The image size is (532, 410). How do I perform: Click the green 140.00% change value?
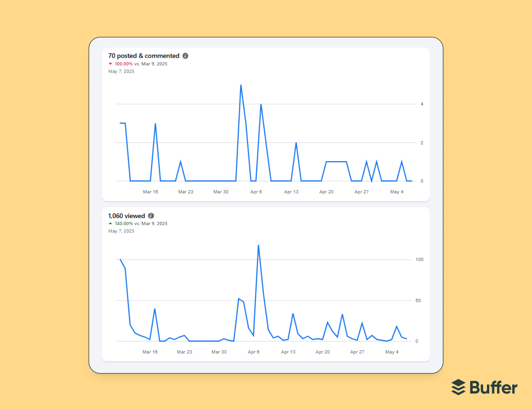[124, 223]
